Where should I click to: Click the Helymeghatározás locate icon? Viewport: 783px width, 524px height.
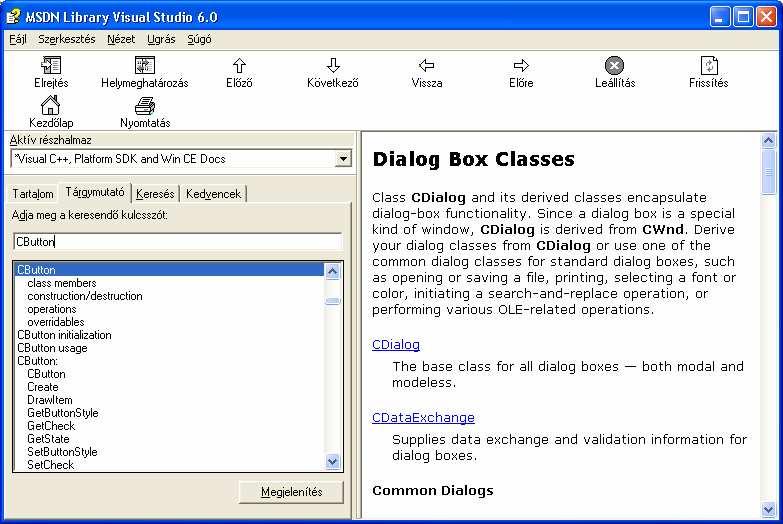pos(145,65)
